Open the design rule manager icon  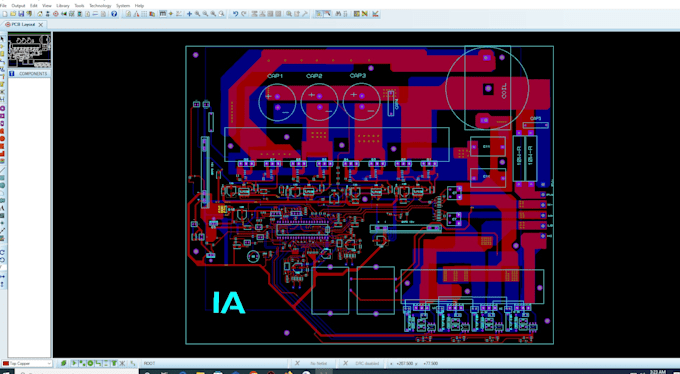click(x=356, y=14)
